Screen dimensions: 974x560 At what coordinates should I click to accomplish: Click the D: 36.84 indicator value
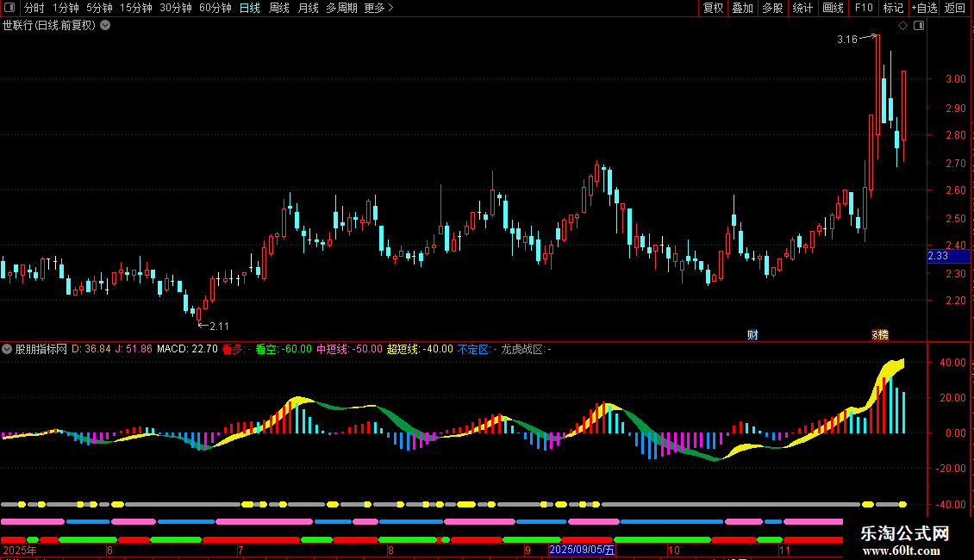(x=91, y=349)
